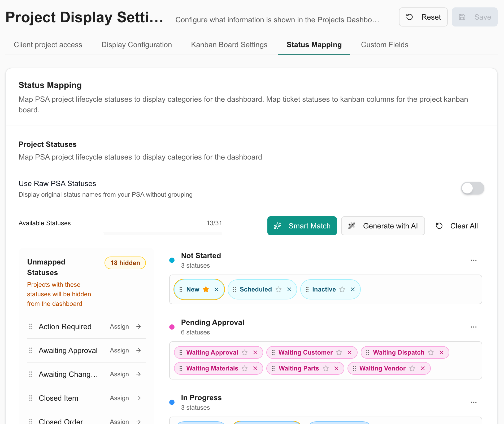Run Smart Match
504x424 pixels.
302,226
